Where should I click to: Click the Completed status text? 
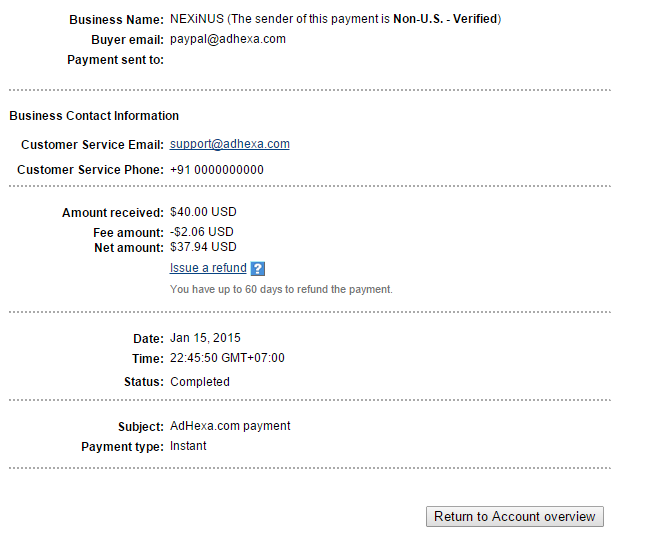[200, 382]
